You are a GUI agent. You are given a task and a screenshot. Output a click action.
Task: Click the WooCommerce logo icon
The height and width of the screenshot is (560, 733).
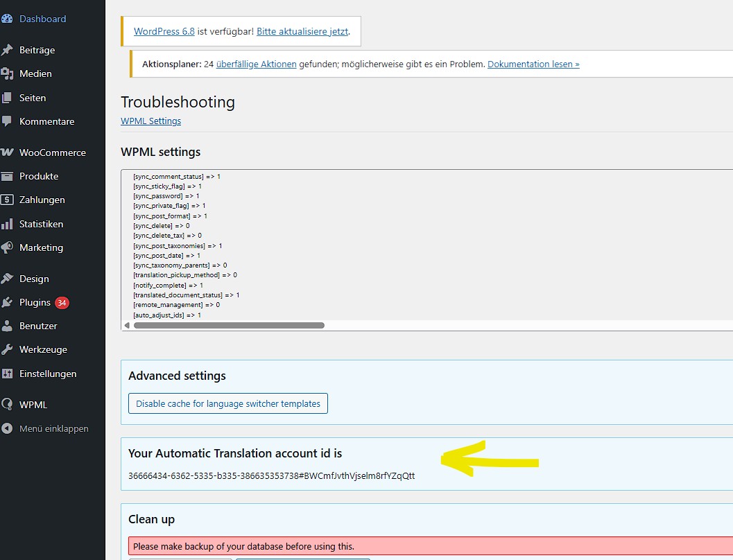[7, 152]
